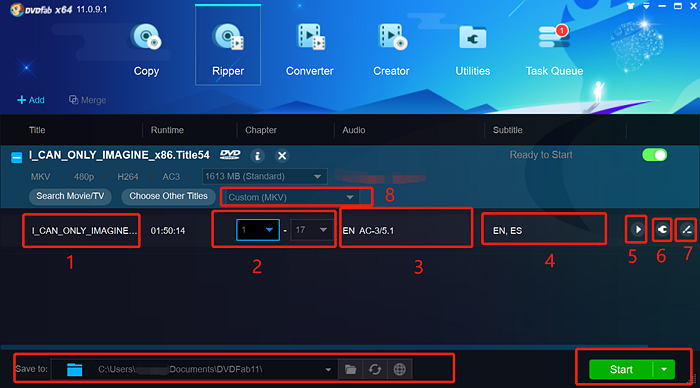Open the Start button dropdown arrow
Screen dimensions: 700x388
(x=664, y=370)
